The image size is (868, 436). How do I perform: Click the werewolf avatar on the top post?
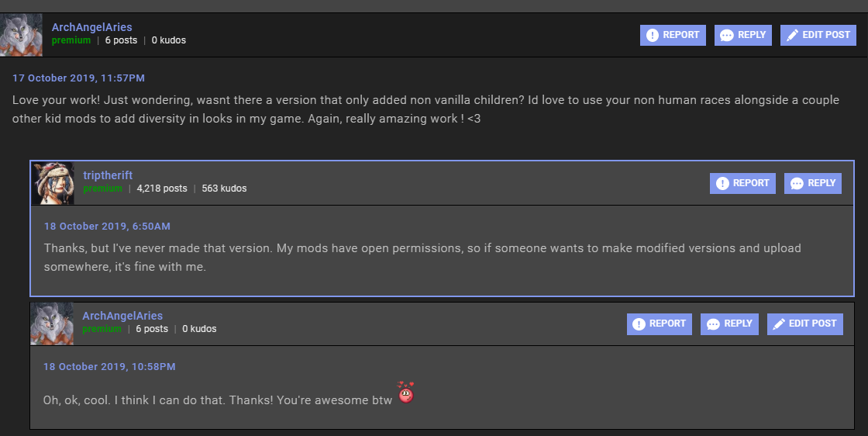21,35
